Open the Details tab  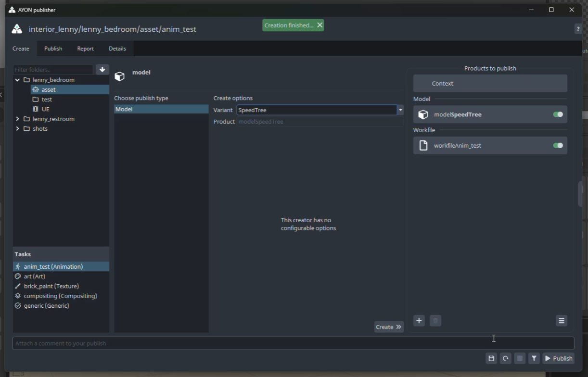pos(117,49)
